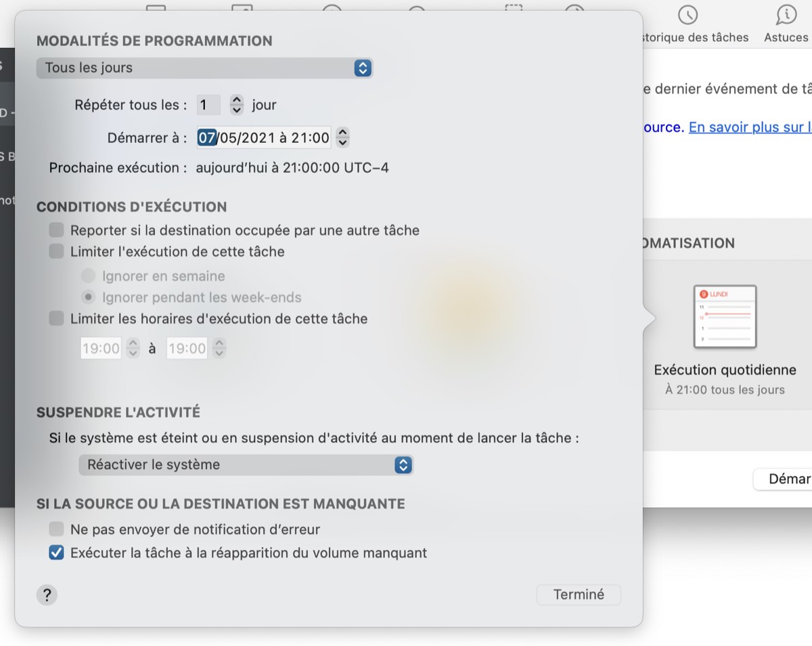Click 'Prochaine exécution' value 'aujourd'hui à 21:00:00 UTC−4'
The width and height of the screenshot is (812, 646).
point(292,168)
